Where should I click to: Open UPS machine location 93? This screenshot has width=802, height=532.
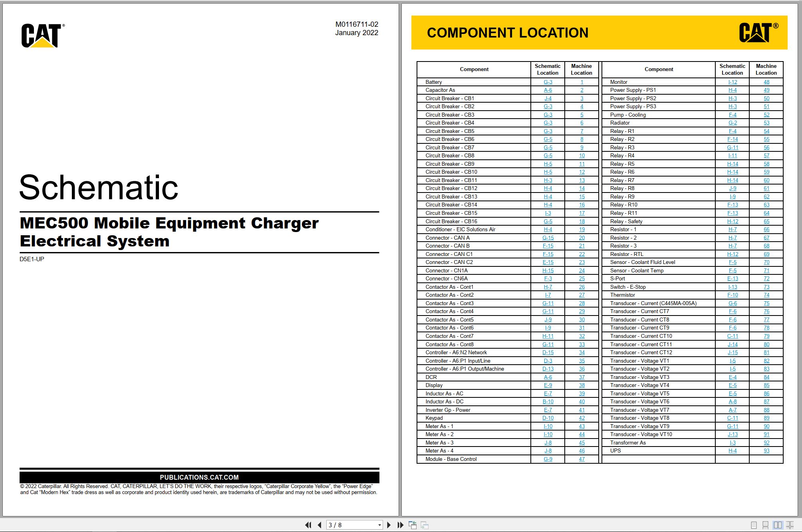(x=766, y=451)
